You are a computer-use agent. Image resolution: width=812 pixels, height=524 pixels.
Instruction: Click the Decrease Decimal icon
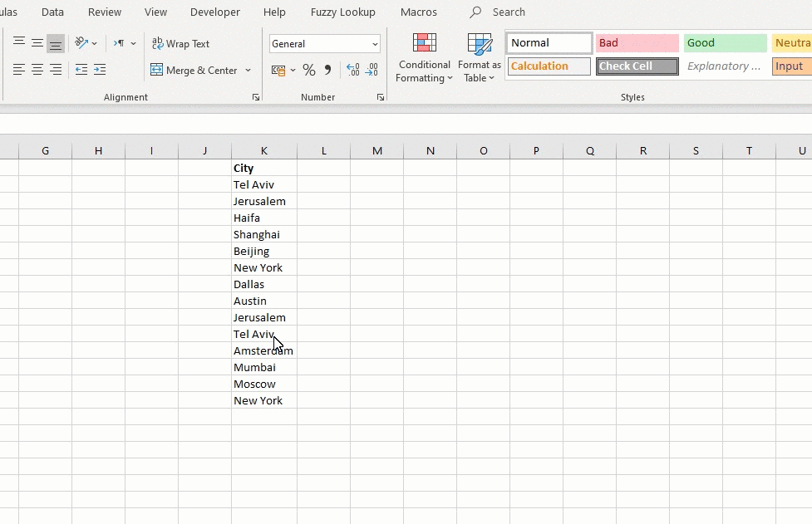coord(372,71)
